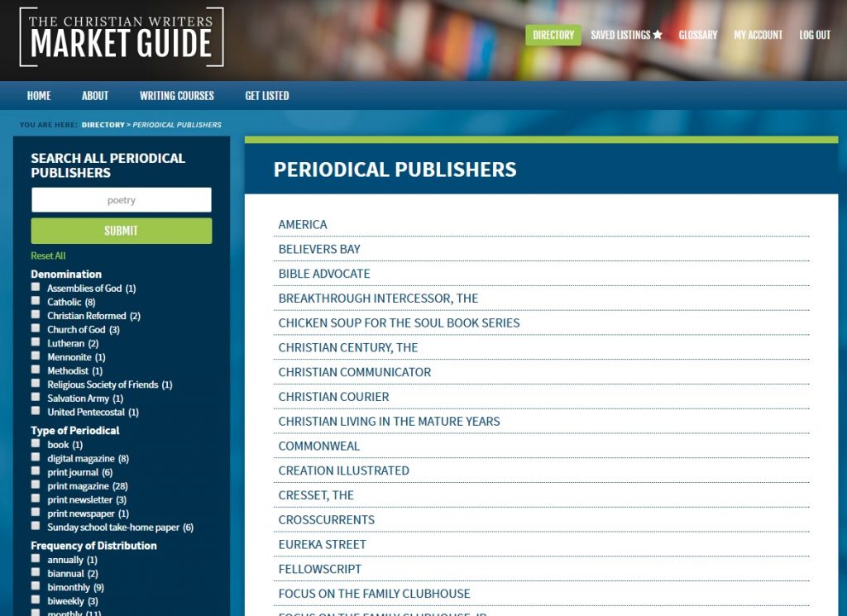Check the biweekly frequency filter
The image size is (847, 616).
[36, 599]
